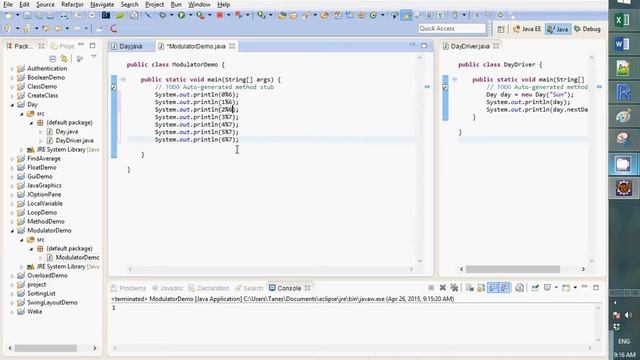Click Remove All Terminated Launches icon in Console

pos(454,288)
